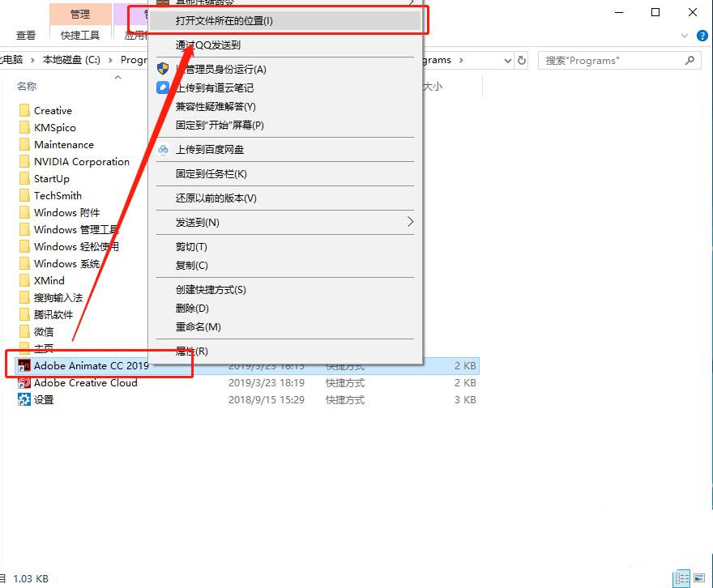Select the Windows 轻松使用 folder name
This screenshot has height=588, width=713.
(76, 247)
